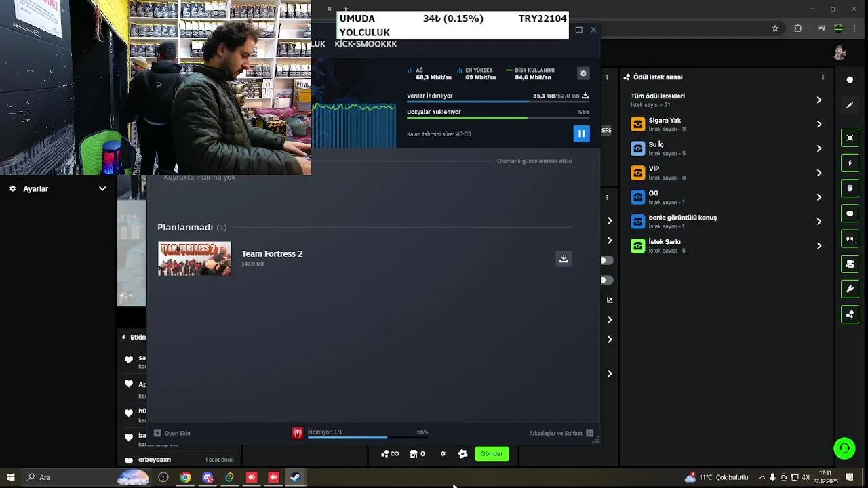This screenshot has height=488, width=868.
Task: Open Chrome media controls icon
Action: point(822,28)
